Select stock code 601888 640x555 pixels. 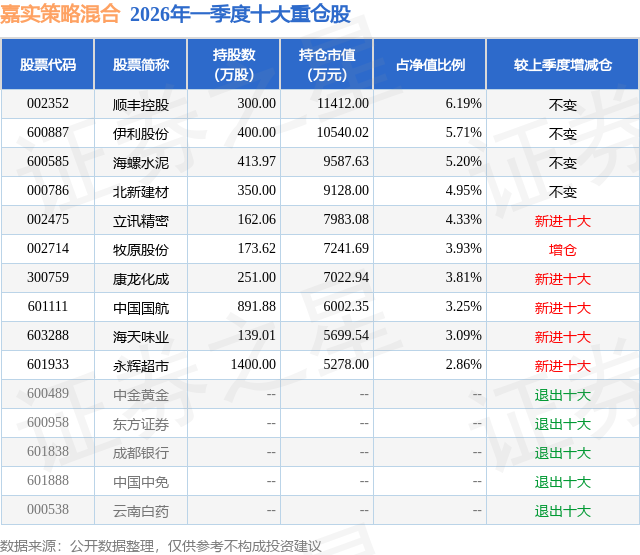tap(48, 480)
